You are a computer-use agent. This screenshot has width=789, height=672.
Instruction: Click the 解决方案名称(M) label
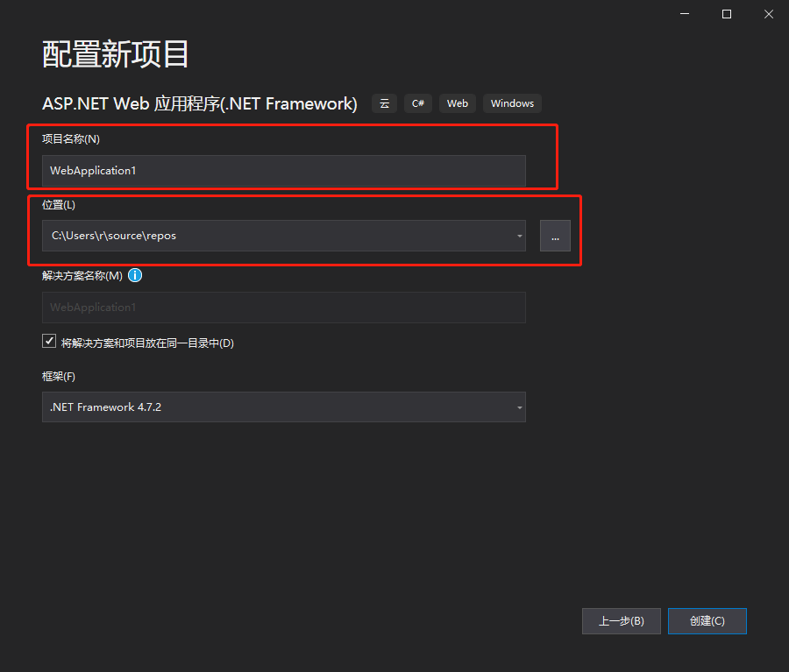point(82,276)
